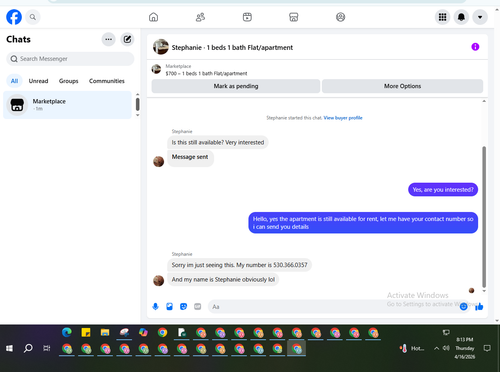Open the Windows Start button
This screenshot has height=372, width=500.
9,348
